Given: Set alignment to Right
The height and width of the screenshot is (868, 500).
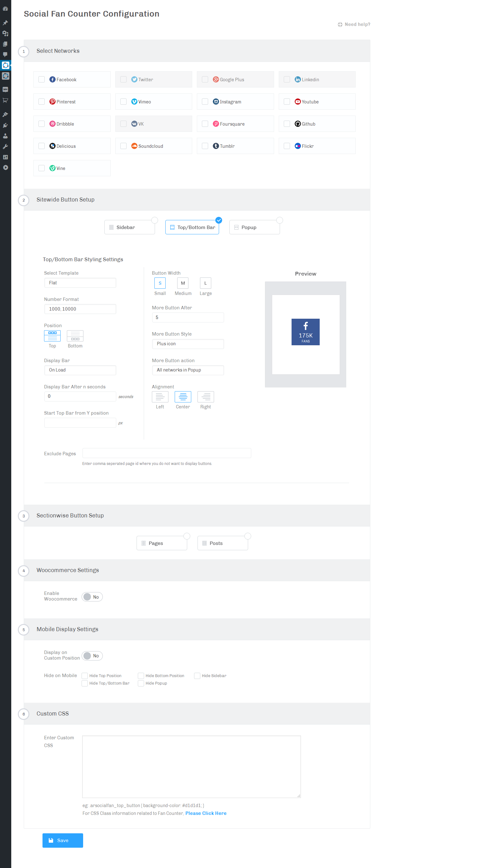Looking at the screenshot, I should 206,397.
